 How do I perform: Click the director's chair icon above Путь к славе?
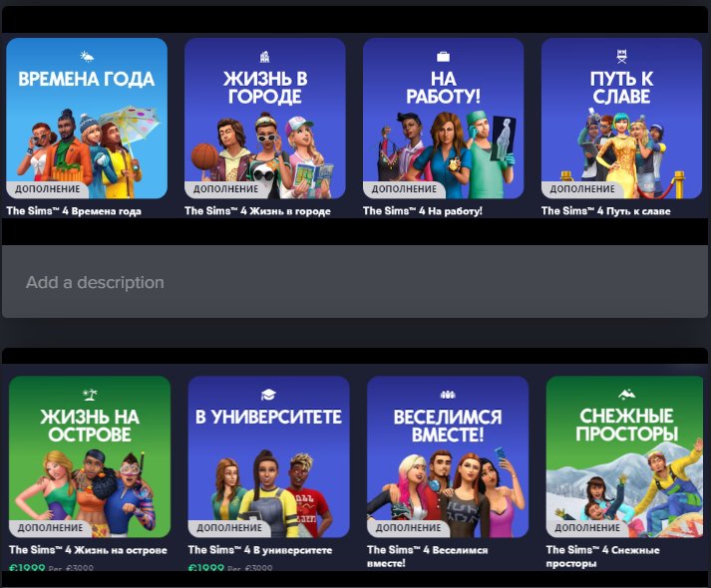coord(620,57)
